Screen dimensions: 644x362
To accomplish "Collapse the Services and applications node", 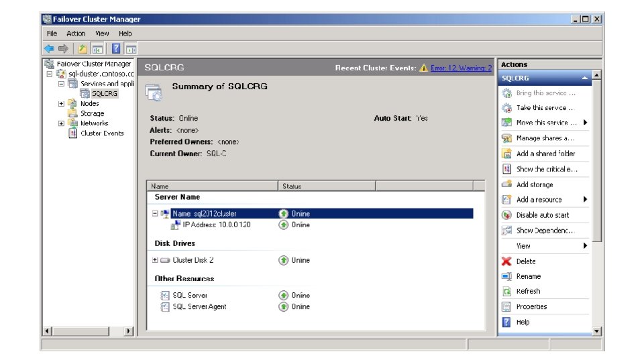I will (x=61, y=84).
